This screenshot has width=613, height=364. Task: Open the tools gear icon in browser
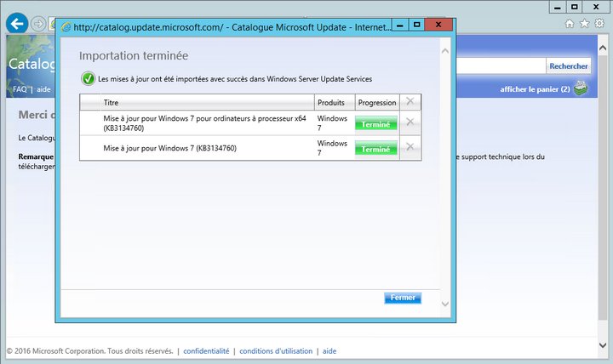(599, 24)
